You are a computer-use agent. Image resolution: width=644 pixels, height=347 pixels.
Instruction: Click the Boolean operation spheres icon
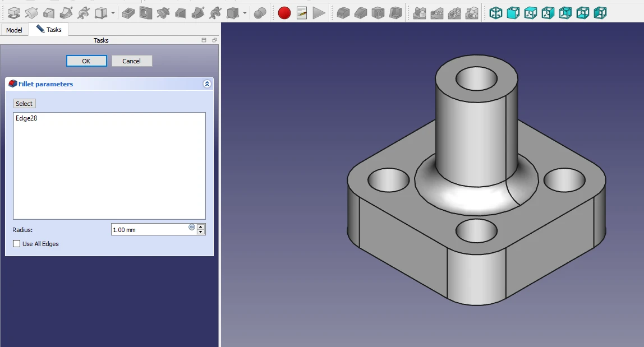(x=260, y=12)
